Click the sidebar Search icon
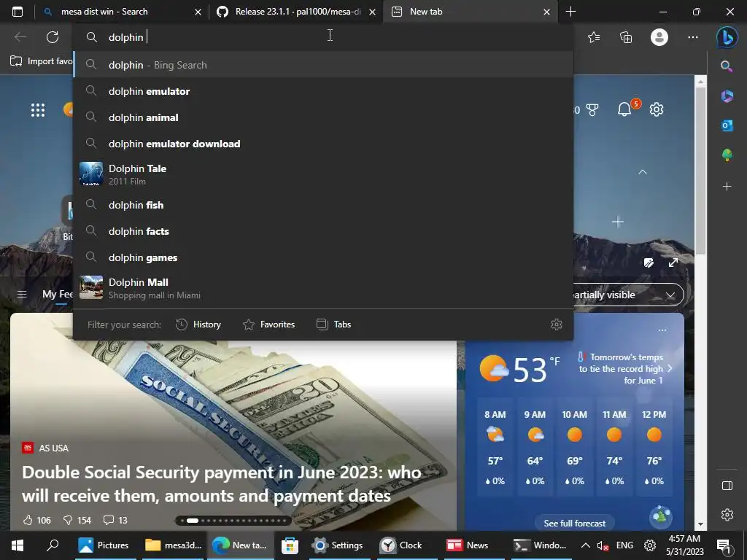This screenshot has width=747, height=560. click(727, 66)
